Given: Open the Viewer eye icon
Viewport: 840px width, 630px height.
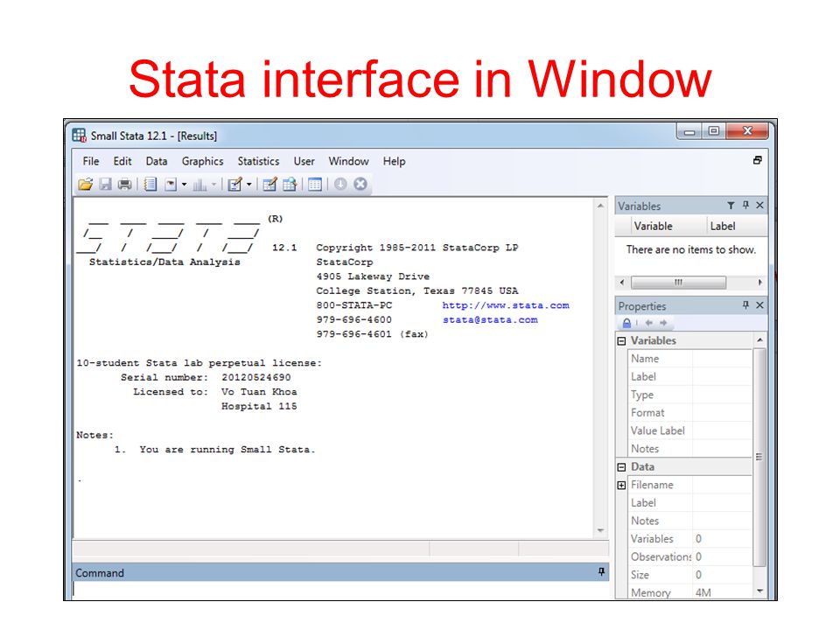Looking at the screenshot, I should click(171, 185).
